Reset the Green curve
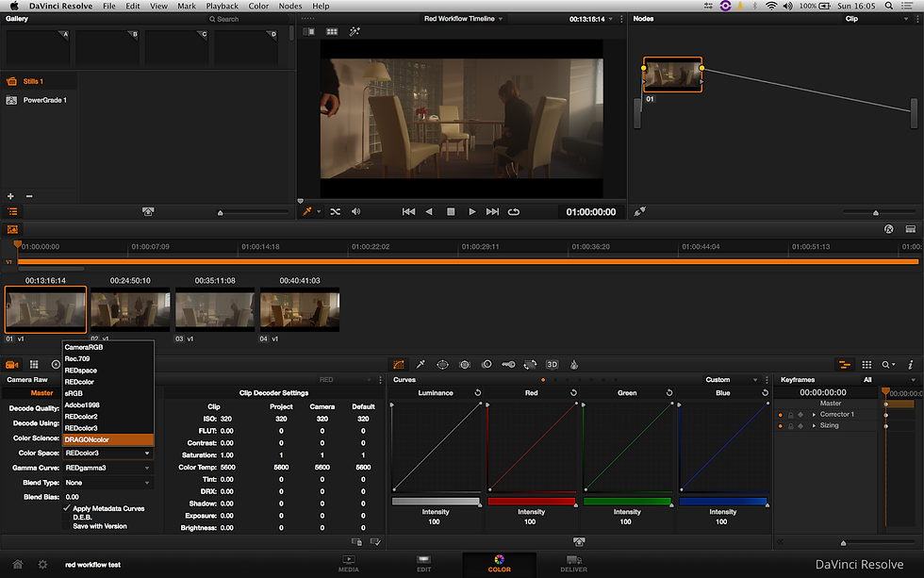Screen dimensions: 924x578 (669, 392)
